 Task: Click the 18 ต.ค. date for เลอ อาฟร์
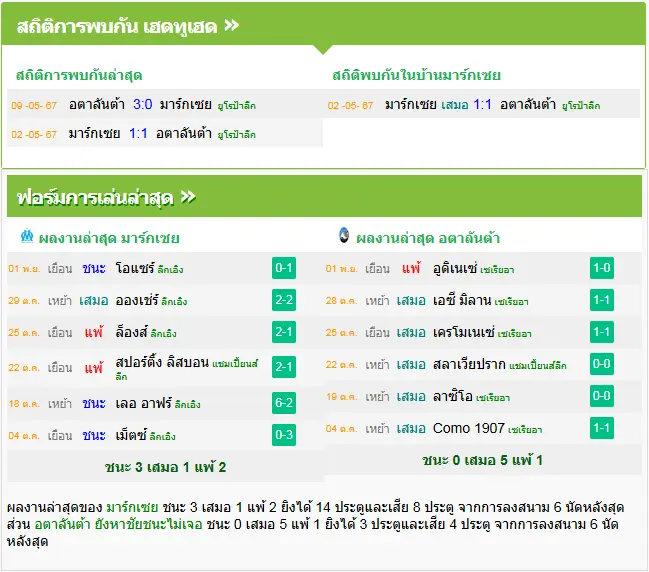(x=24, y=404)
